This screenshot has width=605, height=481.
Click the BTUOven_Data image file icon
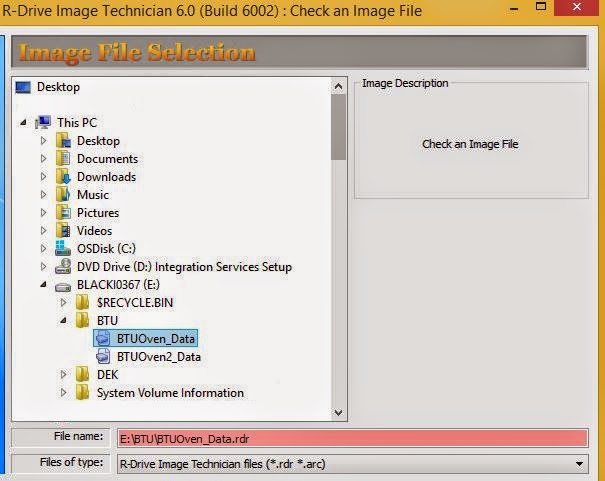click(x=103, y=338)
